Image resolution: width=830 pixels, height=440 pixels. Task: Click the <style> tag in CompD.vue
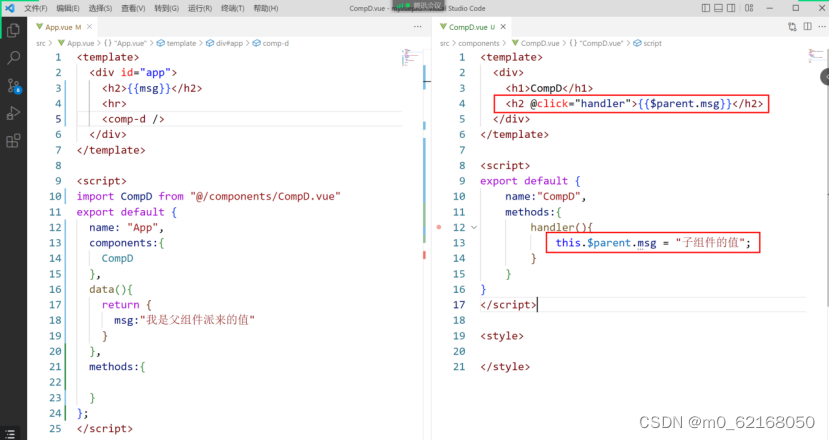[x=502, y=336]
